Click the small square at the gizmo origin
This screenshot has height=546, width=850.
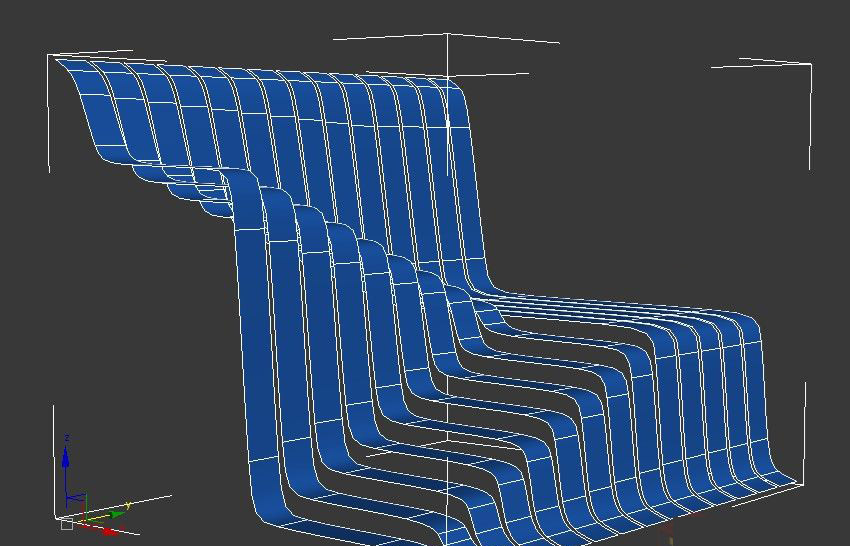67,524
